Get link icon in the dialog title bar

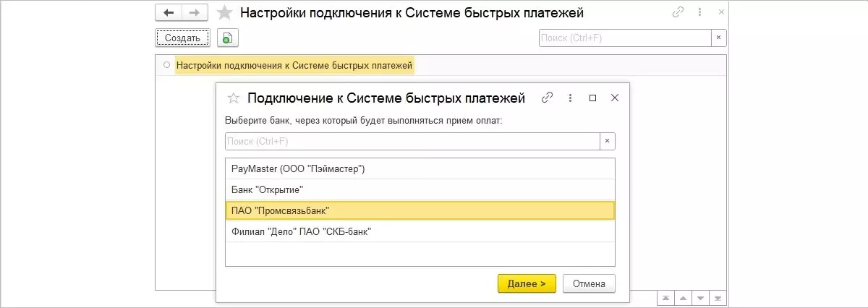548,98
